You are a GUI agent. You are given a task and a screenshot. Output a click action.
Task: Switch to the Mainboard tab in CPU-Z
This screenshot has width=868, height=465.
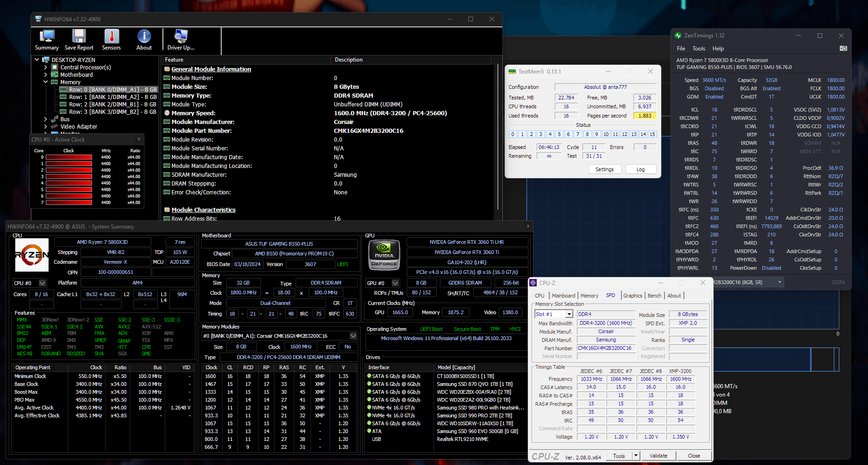click(564, 296)
